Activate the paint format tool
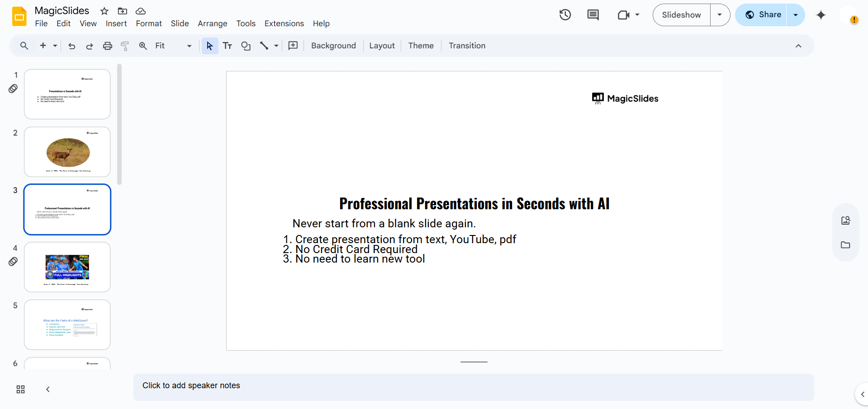The image size is (868, 409). (125, 46)
